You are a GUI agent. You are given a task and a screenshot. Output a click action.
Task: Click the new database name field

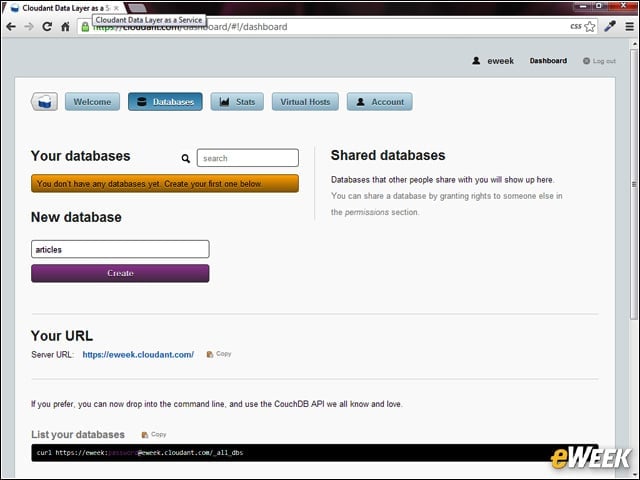pyautogui.click(x=120, y=249)
